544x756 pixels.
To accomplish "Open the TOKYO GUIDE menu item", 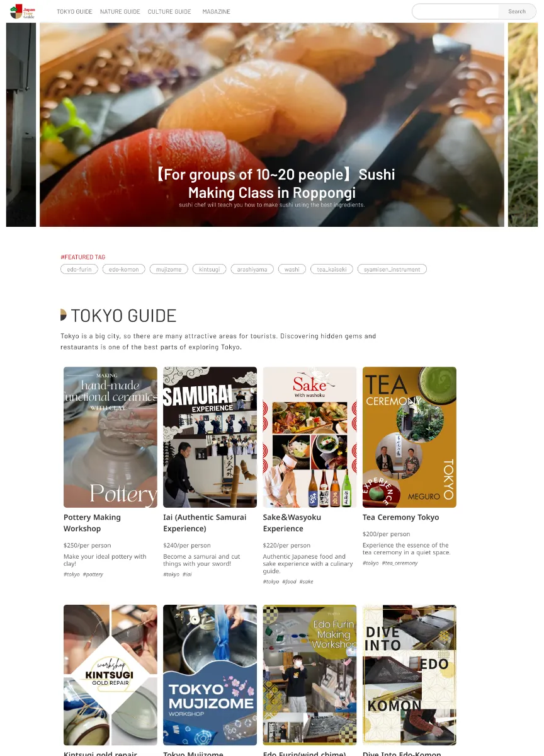I will click(74, 12).
